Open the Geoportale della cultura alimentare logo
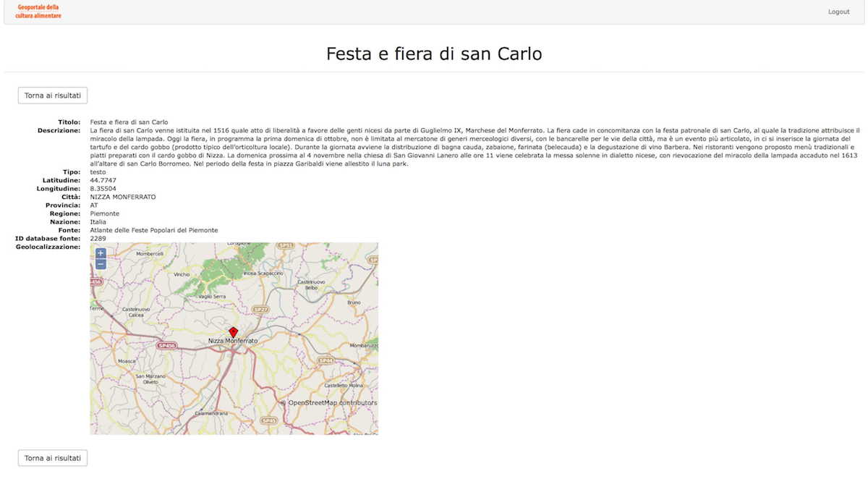This screenshot has height=487, width=868. click(x=38, y=12)
